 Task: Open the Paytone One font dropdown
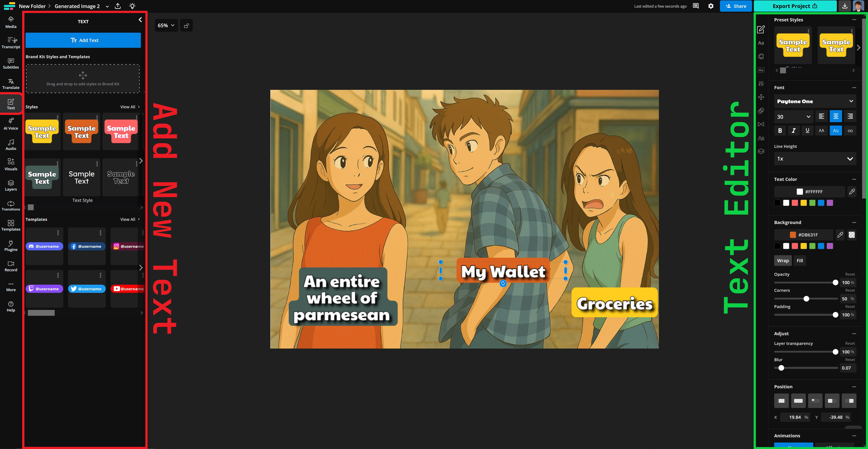815,101
